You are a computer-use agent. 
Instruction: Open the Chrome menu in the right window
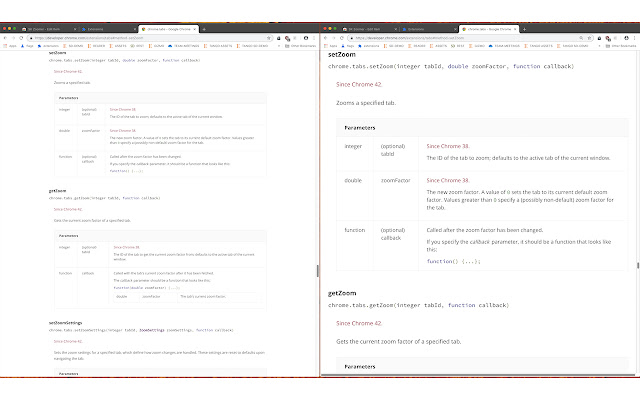(634, 38)
